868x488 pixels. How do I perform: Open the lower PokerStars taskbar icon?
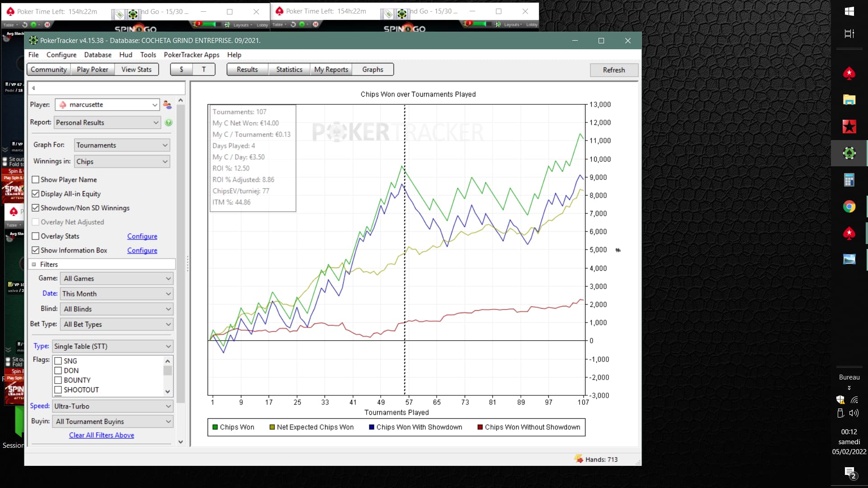pos(849,233)
